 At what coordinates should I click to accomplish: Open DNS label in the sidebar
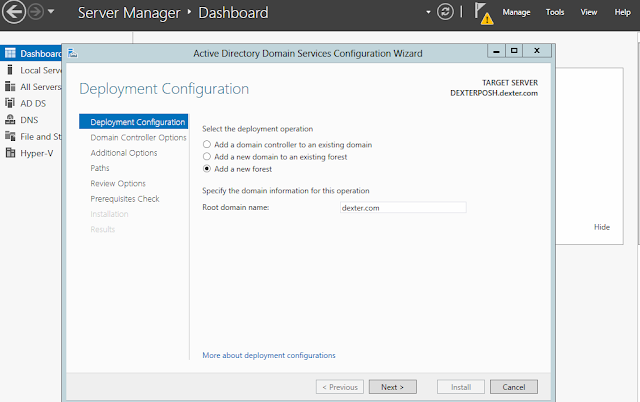coord(29,120)
